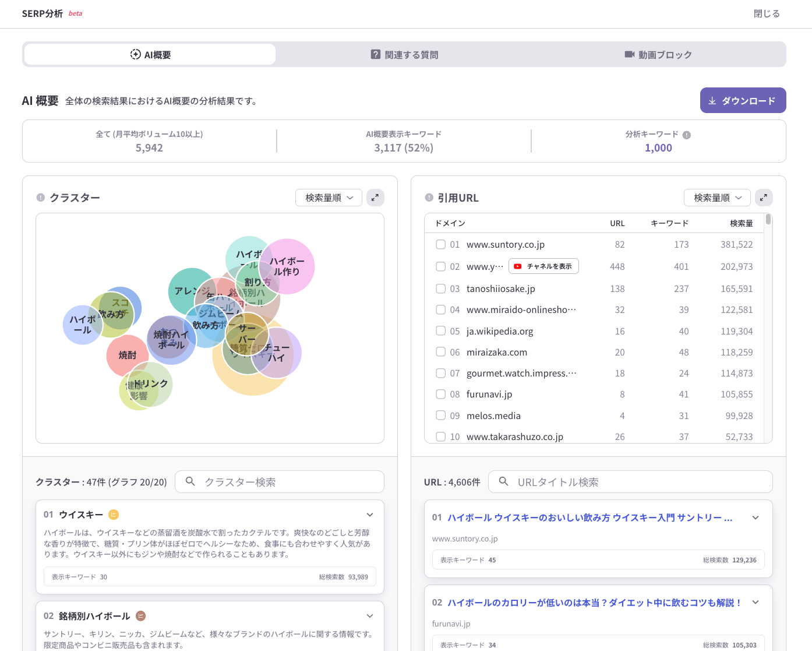This screenshot has height=651, width=812.
Task: Sort table by キーワード column header
Action: click(669, 223)
